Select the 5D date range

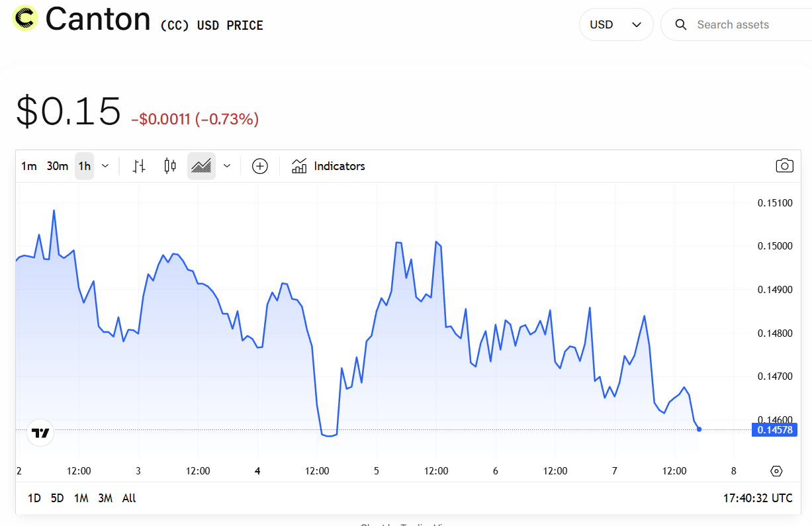coord(58,498)
